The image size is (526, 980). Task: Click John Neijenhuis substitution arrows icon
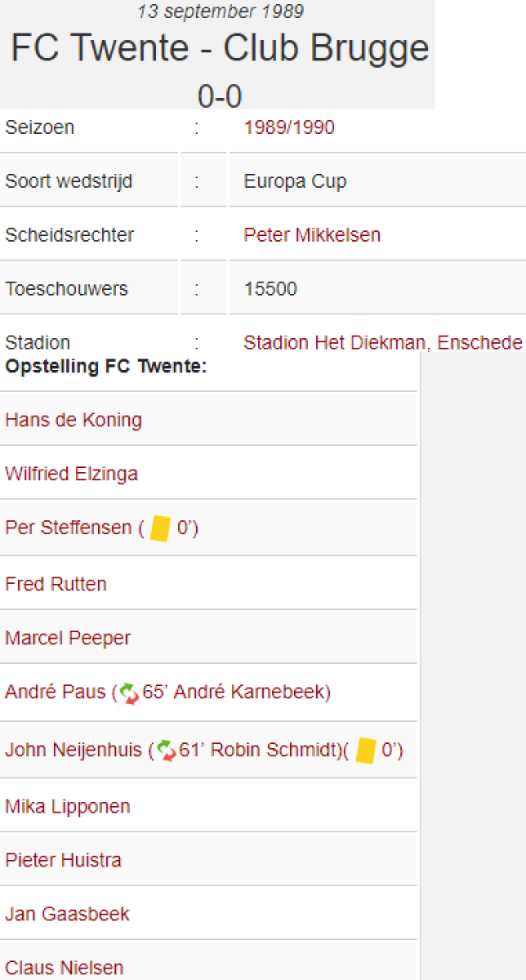coord(167,751)
